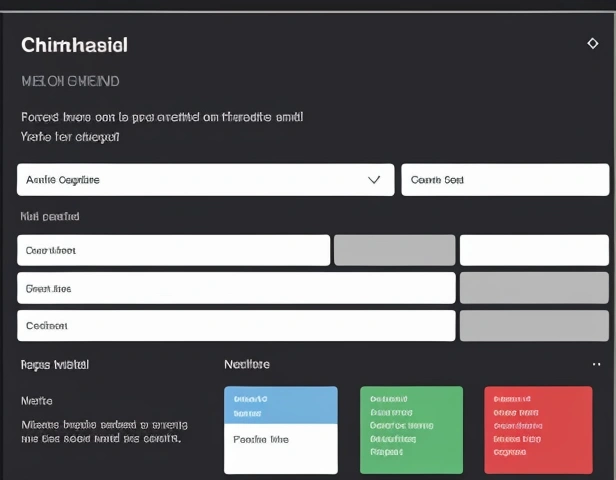Image resolution: width=616 pixels, height=480 pixels.
Task: Open the two-dot more options icon beside Nedfore
Action: 597,365
